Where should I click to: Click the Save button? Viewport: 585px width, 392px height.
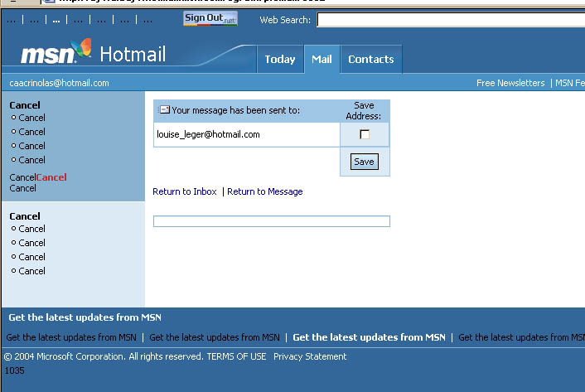pos(364,162)
